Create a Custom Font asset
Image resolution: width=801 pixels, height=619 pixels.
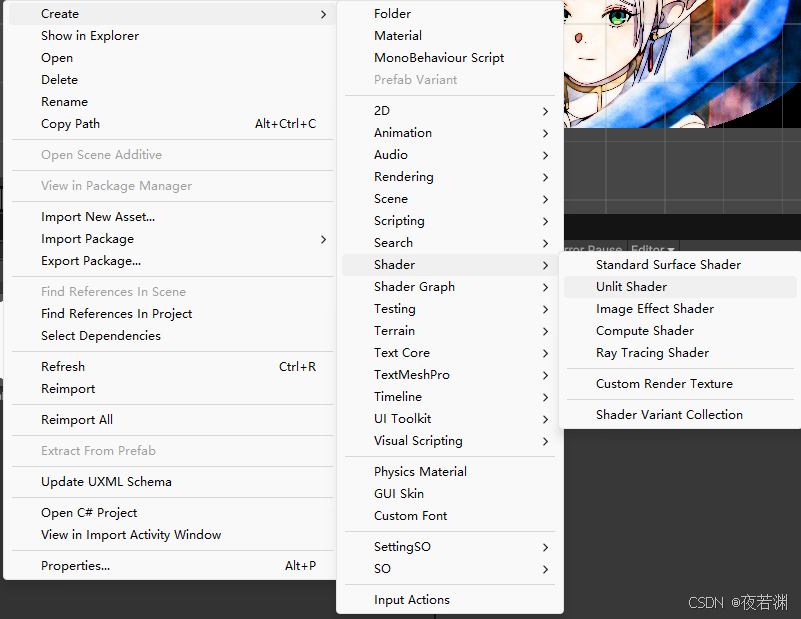pyautogui.click(x=450, y=515)
